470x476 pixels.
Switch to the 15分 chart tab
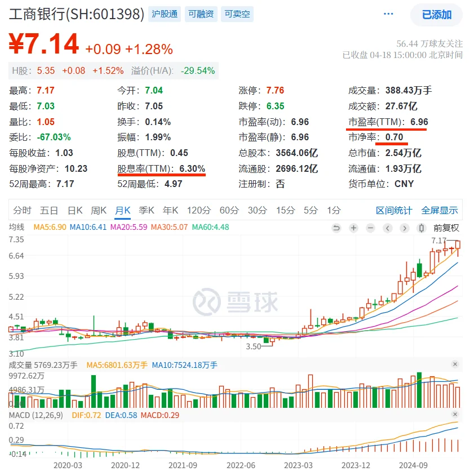click(285, 210)
